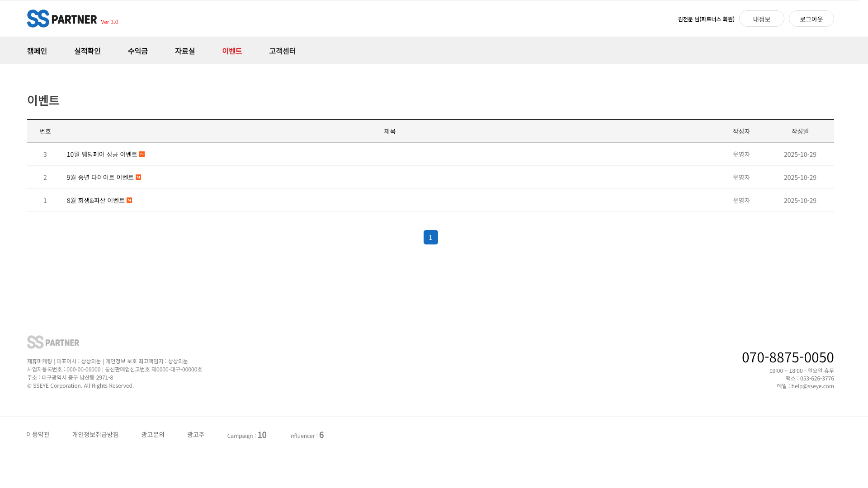This screenshot has height=488, width=868.
Task: Open the 고객센터 menu
Action: [x=282, y=51]
